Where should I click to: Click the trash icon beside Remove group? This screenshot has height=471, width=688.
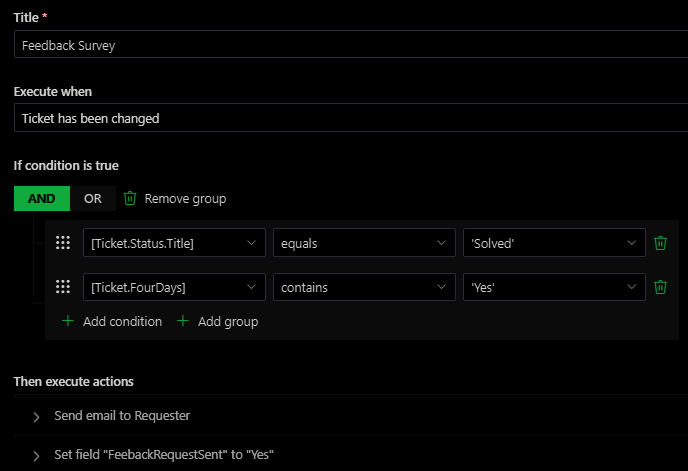click(x=130, y=198)
